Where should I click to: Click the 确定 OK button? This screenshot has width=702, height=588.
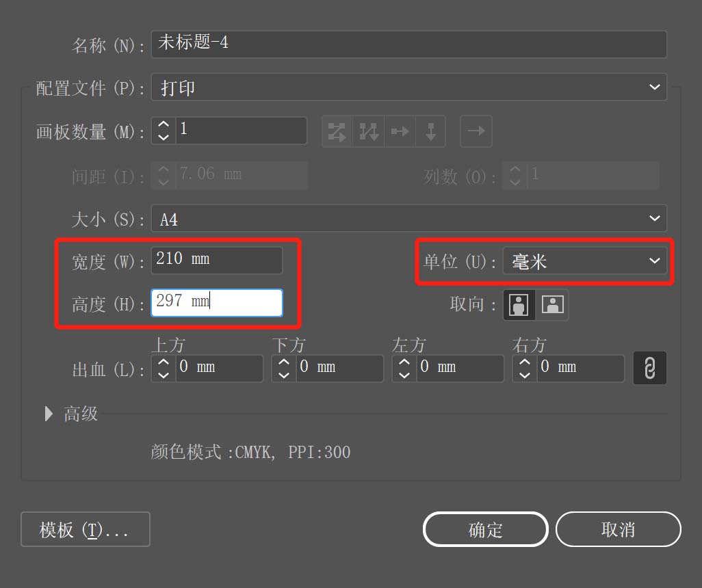[485, 529]
